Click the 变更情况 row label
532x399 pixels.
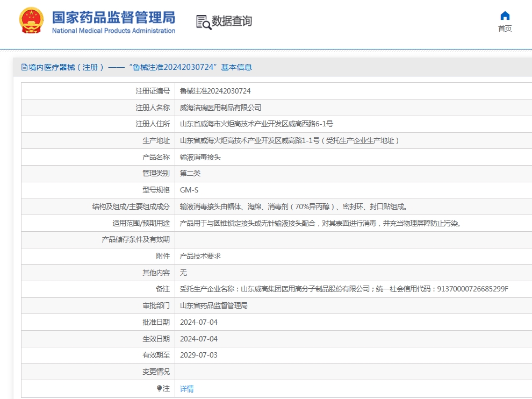[x=156, y=372]
